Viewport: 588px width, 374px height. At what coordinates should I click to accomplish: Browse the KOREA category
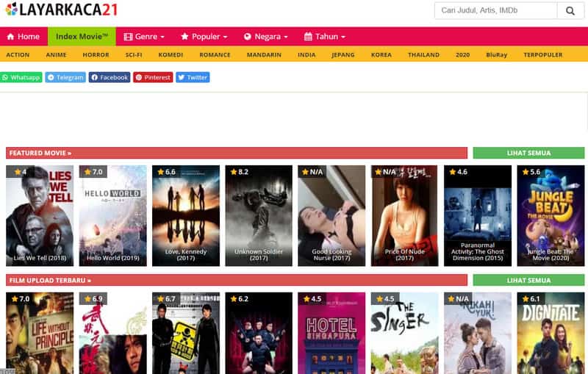tap(381, 55)
